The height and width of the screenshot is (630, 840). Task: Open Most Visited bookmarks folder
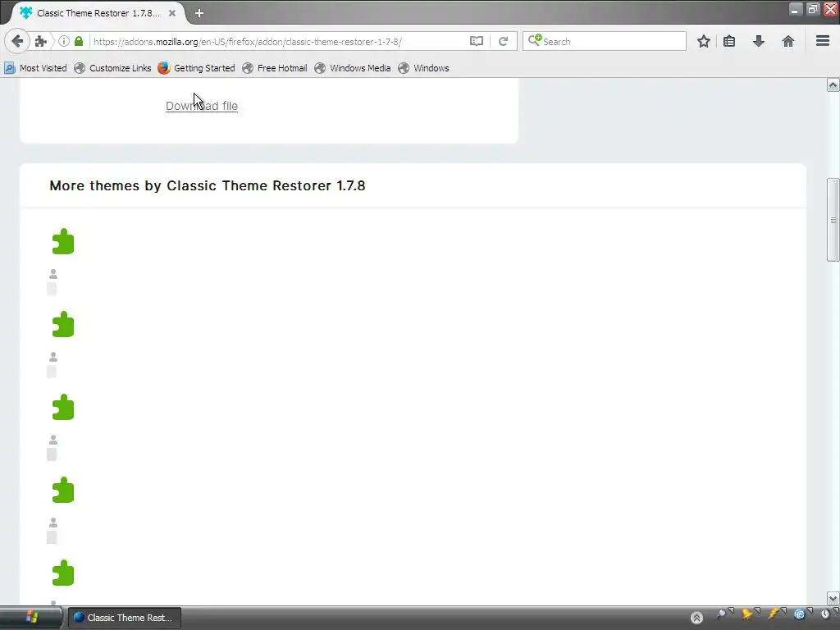pos(35,68)
